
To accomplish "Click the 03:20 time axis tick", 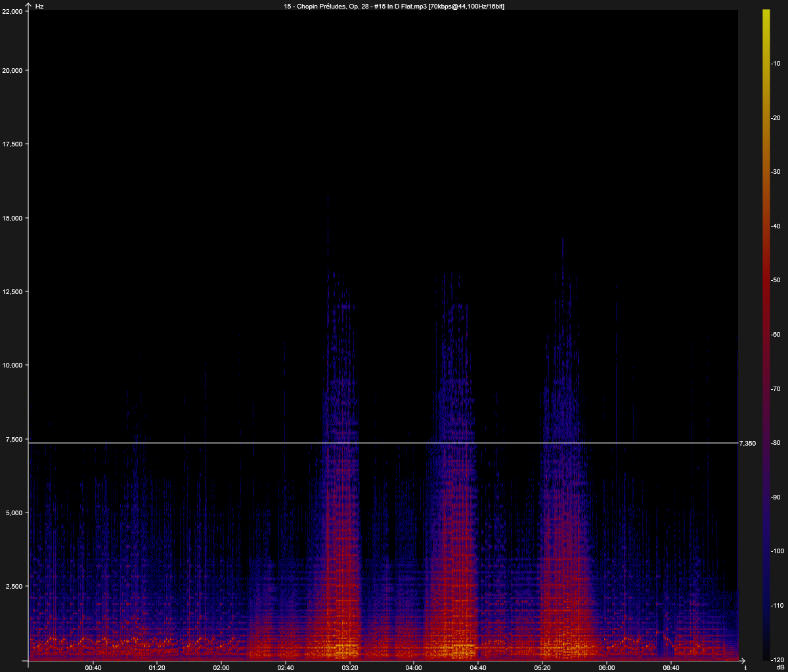I will [x=350, y=667].
